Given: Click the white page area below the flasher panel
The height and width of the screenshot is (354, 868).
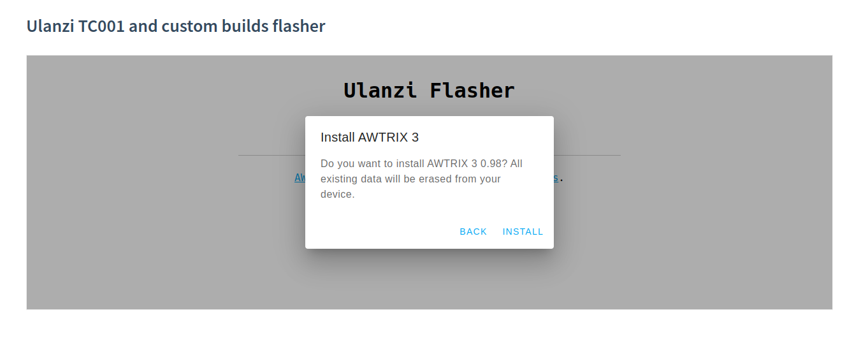Looking at the screenshot, I should coord(429,332).
